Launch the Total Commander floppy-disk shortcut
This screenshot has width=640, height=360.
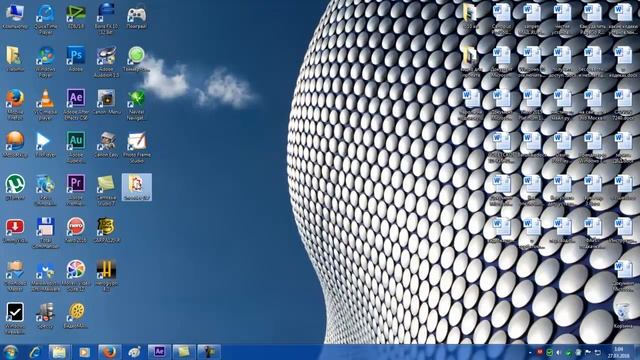coord(45,233)
